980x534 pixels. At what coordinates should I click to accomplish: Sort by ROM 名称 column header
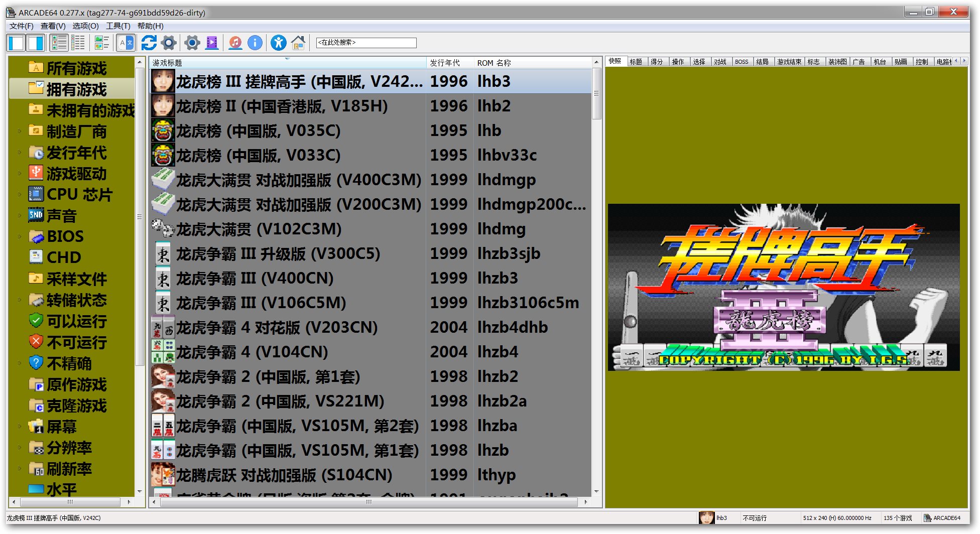533,63
